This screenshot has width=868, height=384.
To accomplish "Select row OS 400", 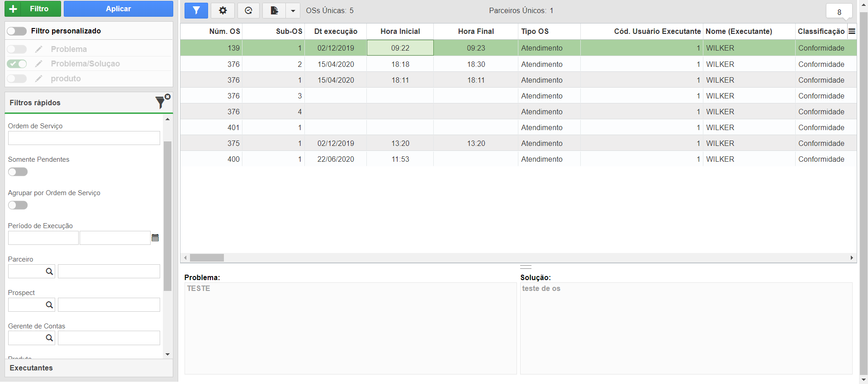I will [x=518, y=159].
